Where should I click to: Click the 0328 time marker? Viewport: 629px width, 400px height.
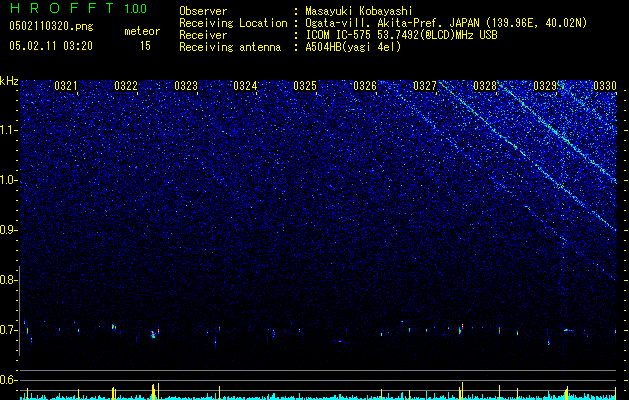point(485,86)
